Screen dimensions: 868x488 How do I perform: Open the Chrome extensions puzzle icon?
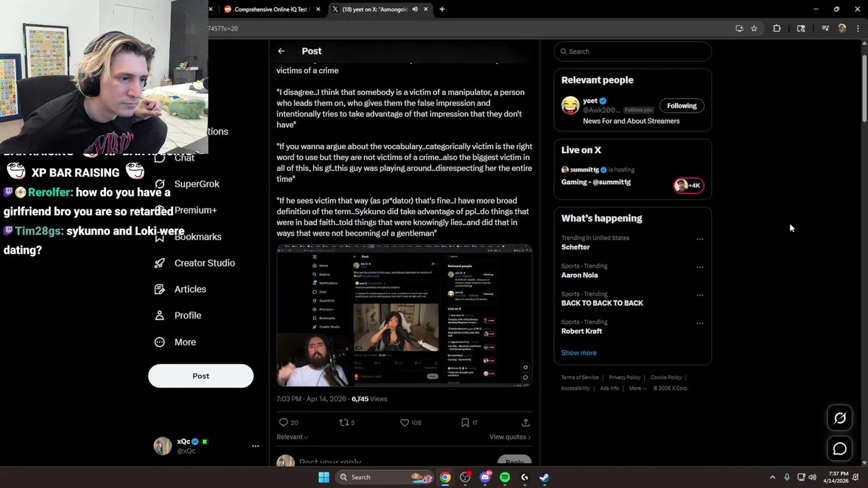point(776,28)
